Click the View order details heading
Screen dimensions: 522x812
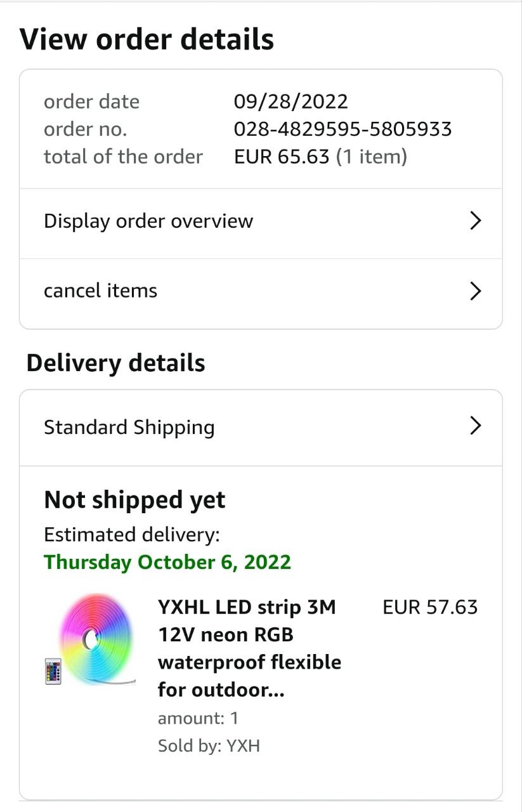click(147, 39)
